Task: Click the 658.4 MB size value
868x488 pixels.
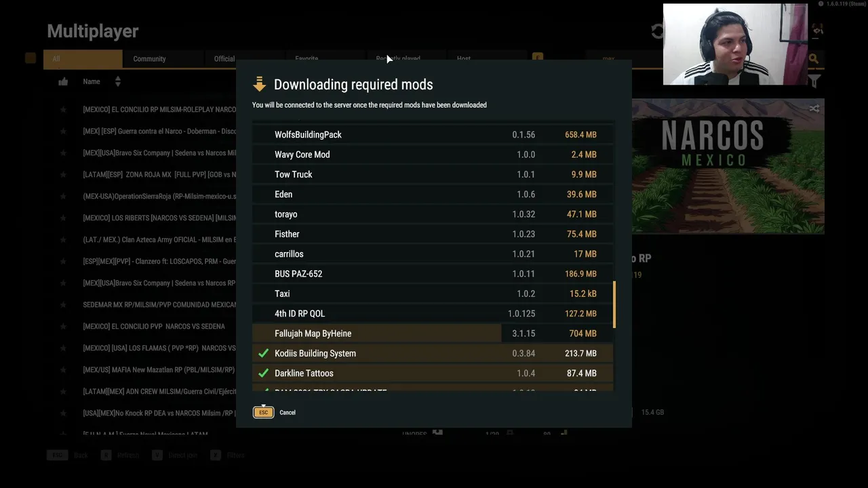Action: [580, 135]
